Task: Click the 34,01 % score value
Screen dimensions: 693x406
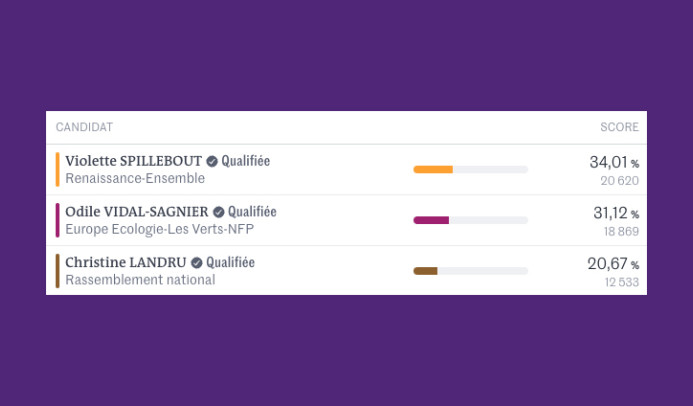Action: pyautogui.click(x=613, y=162)
